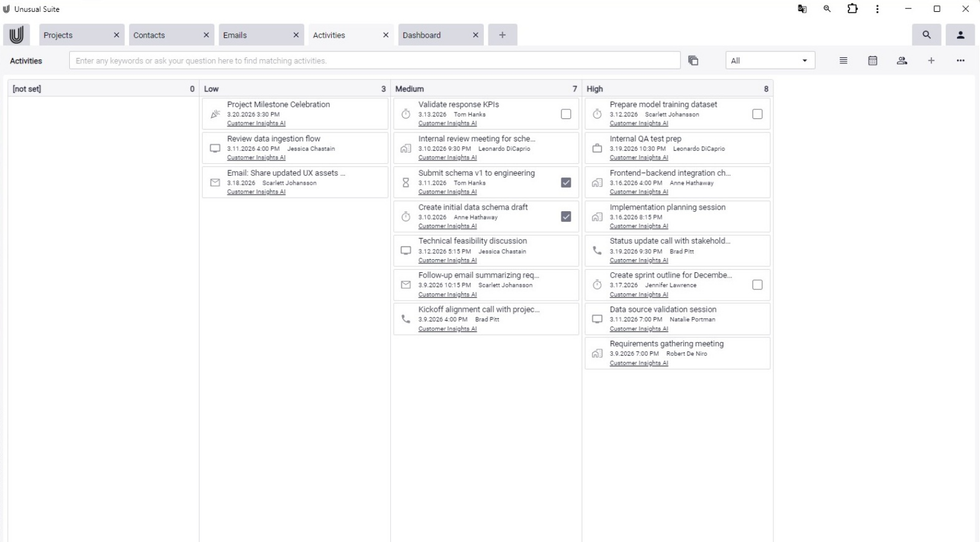The height and width of the screenshot is (542, 980).
Task: Click the people filter icon
Action: (x=902, y=60)
